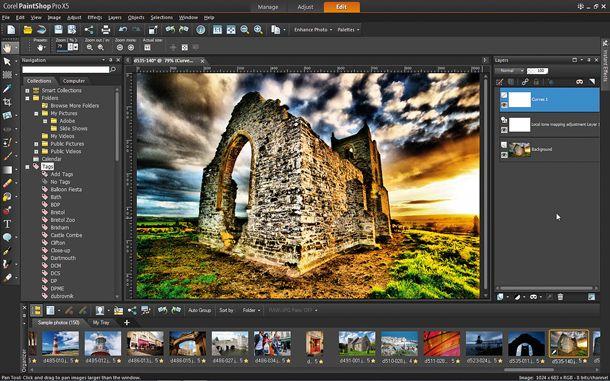Click the Save icon in toolbar
The width and height of the screenshot is (610, 381).
pos(58,30)
